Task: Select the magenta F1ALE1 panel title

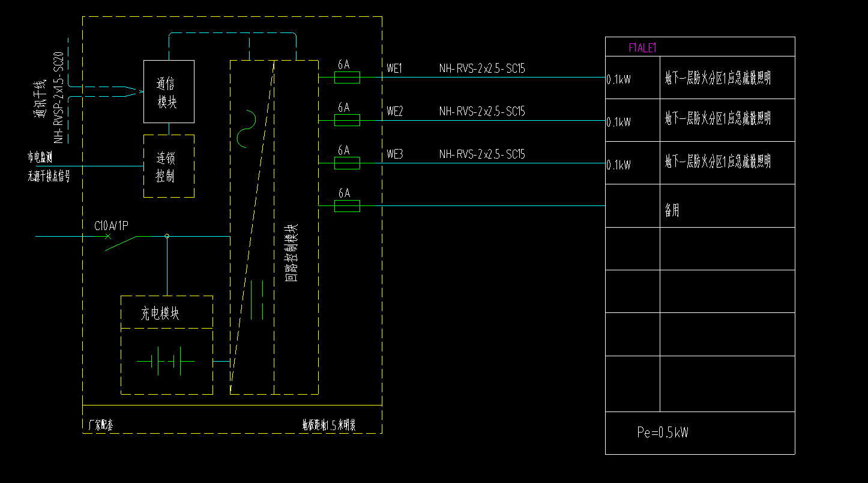Action: 643,48
